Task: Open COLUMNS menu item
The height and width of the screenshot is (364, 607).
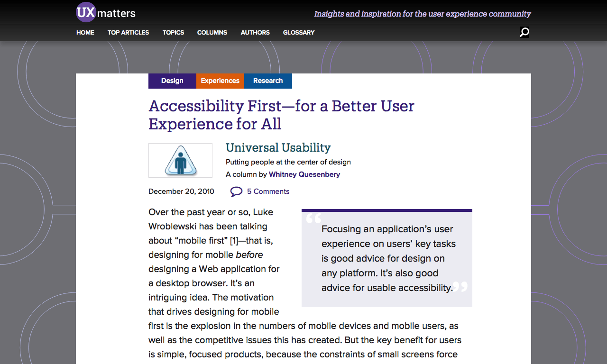Action: (x=212, y=33)
